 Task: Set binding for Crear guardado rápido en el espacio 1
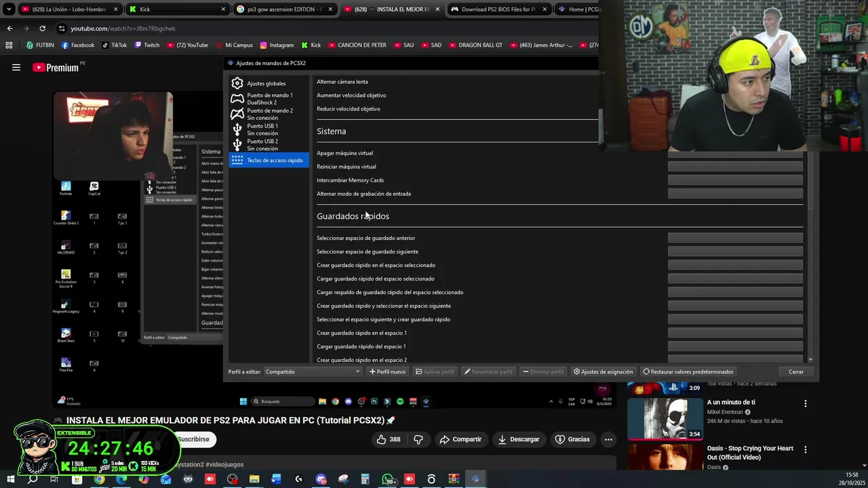coord(735,333)
